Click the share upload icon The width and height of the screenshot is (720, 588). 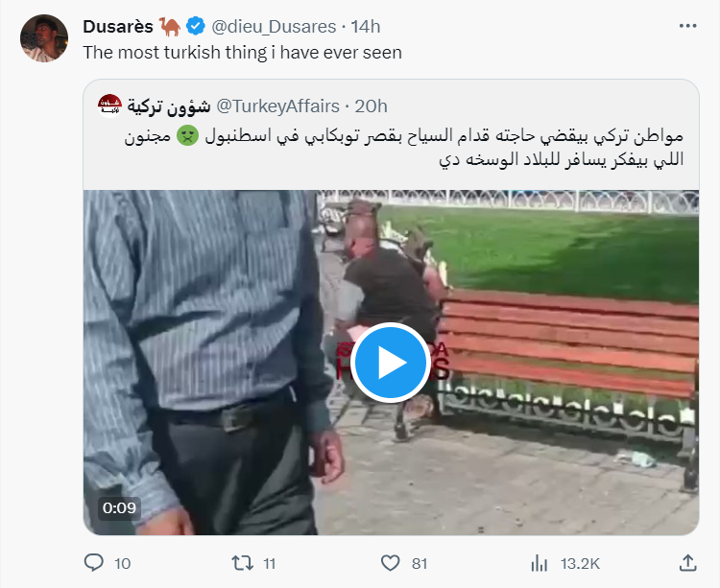tap(688, 563)
